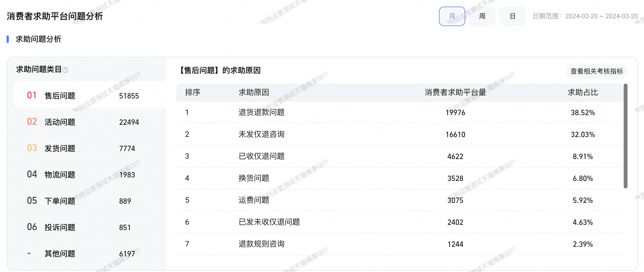Switch to the 月 (month) view tab
Viewport: 644px width, 272px height.
(452, 16)
